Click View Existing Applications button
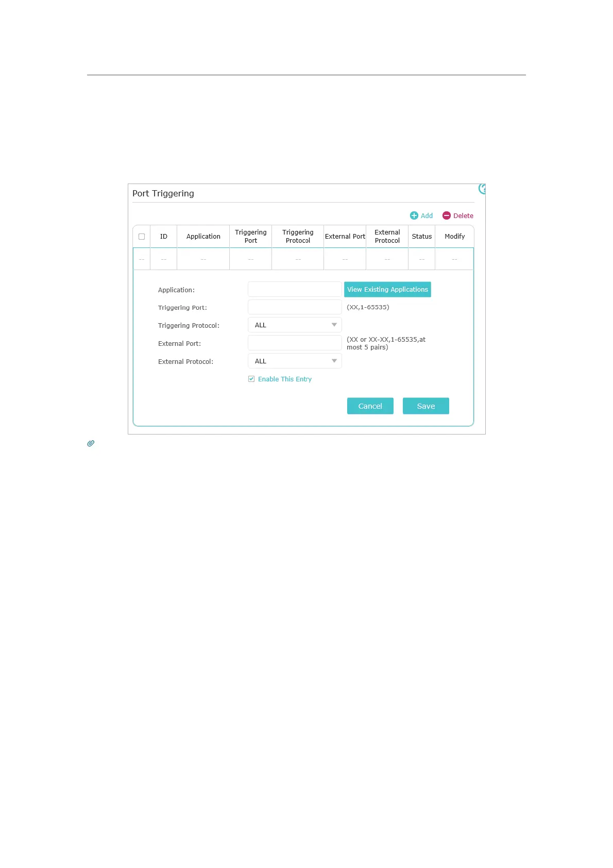This screenshot has width=613, height=868. (387, 289)
